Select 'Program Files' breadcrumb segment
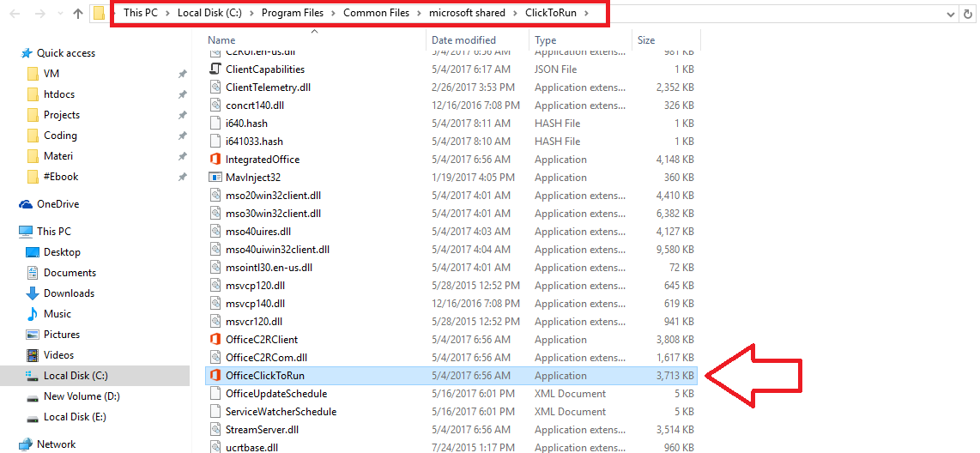Image resolution: width=980 pixels, height=453 pixels. pos(293,13)
